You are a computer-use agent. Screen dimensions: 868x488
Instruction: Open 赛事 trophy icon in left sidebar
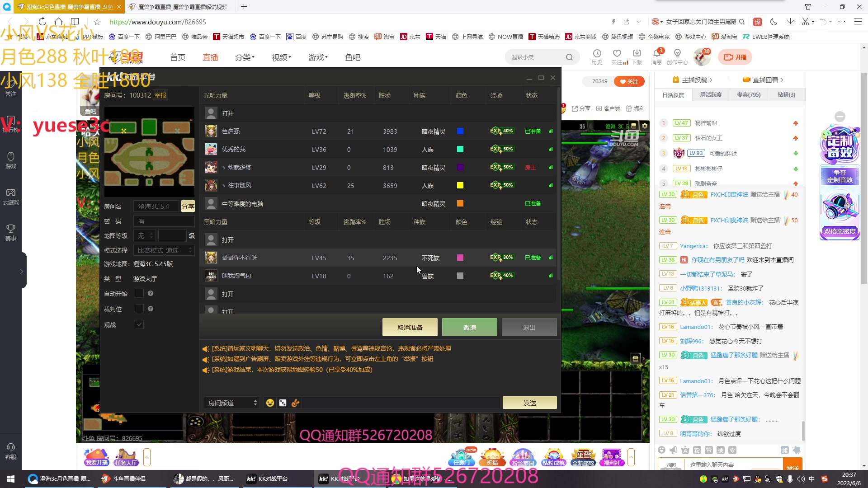point(11,232)
